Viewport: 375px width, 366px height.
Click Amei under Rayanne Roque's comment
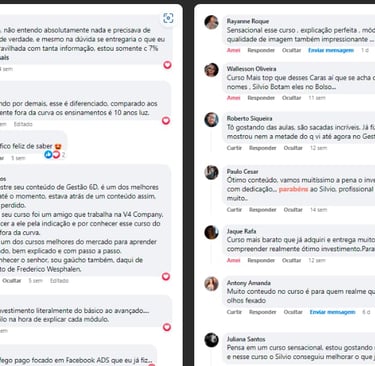point(233,50)
